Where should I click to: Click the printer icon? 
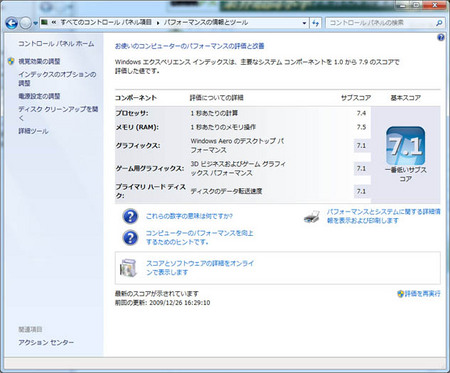click(312, 217)
